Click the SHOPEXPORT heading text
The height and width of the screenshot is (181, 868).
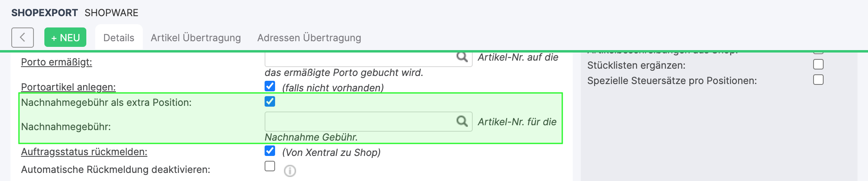click(x=44, y=13)
